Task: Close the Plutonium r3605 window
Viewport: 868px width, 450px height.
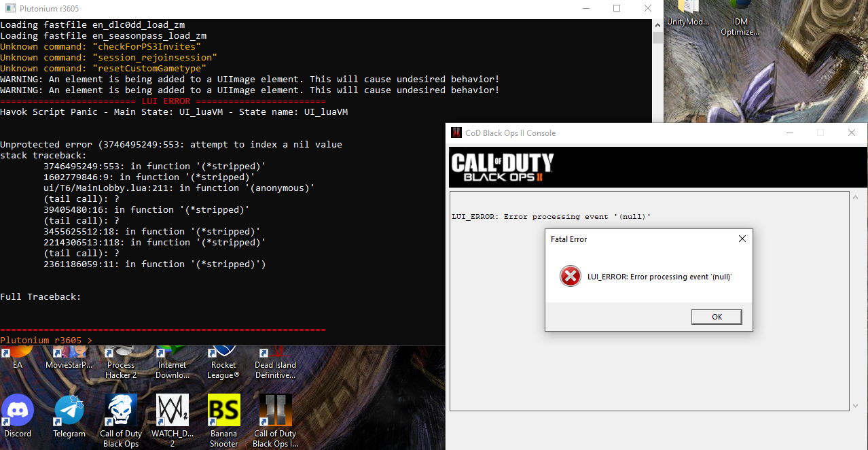Action: pyautogui.click(x=648, y=9)
